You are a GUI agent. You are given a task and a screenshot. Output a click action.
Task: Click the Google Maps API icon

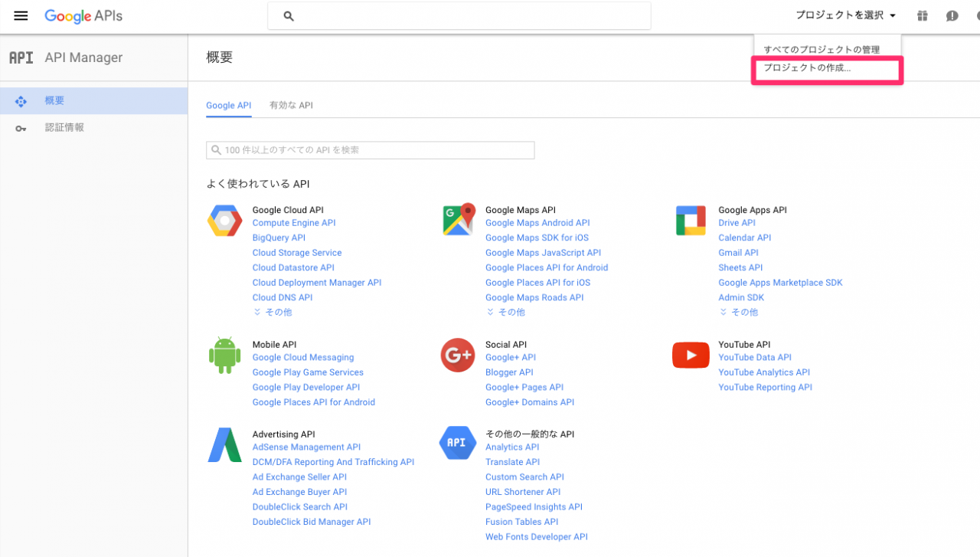[459, 220]
